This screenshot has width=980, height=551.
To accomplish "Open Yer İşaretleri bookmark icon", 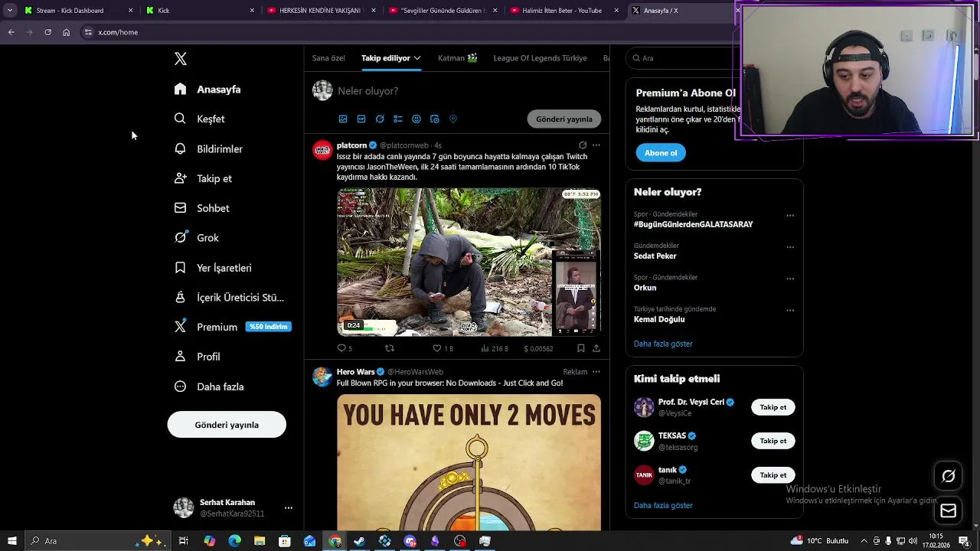I will (x=180, y=268).
